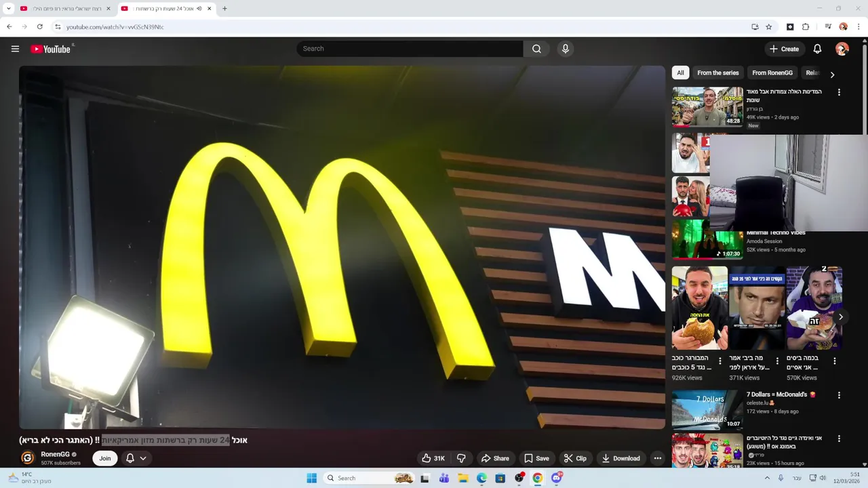Join the RonenGG channel membership
The image size is (868, 488).
[x=105, y=458]
